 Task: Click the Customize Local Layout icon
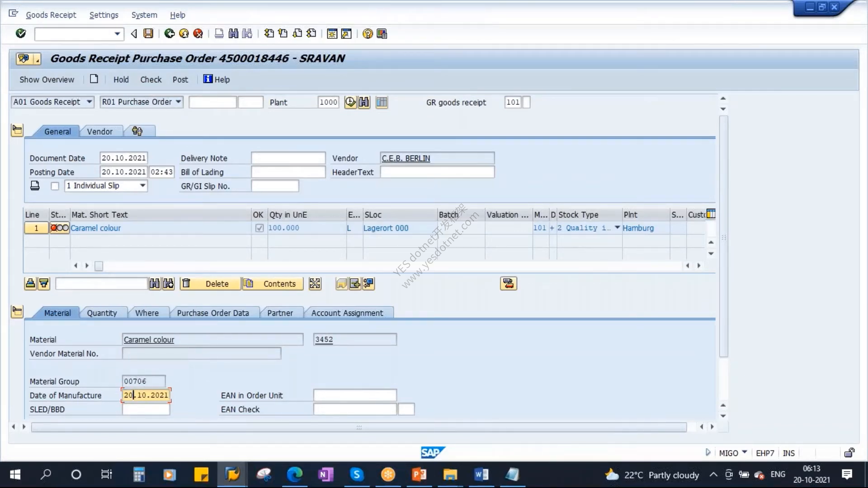pos(382,33)
